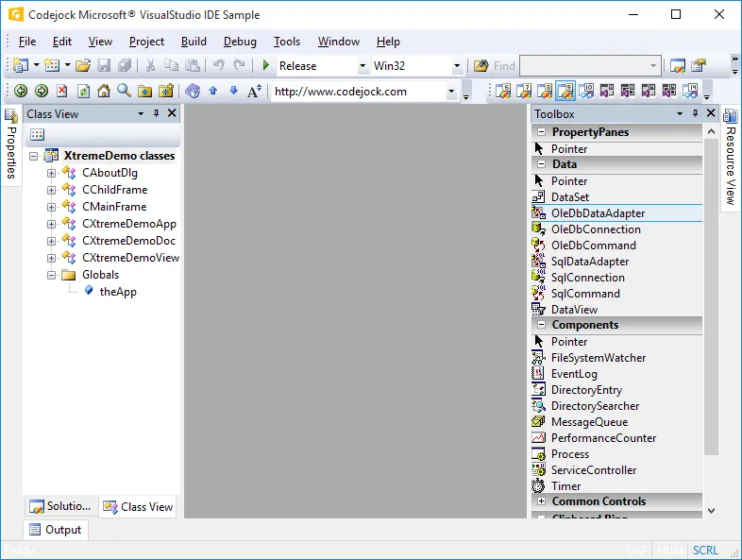Click the Undo arrow icon
This screenshot has width=742, height=560.
pos(219,65)
